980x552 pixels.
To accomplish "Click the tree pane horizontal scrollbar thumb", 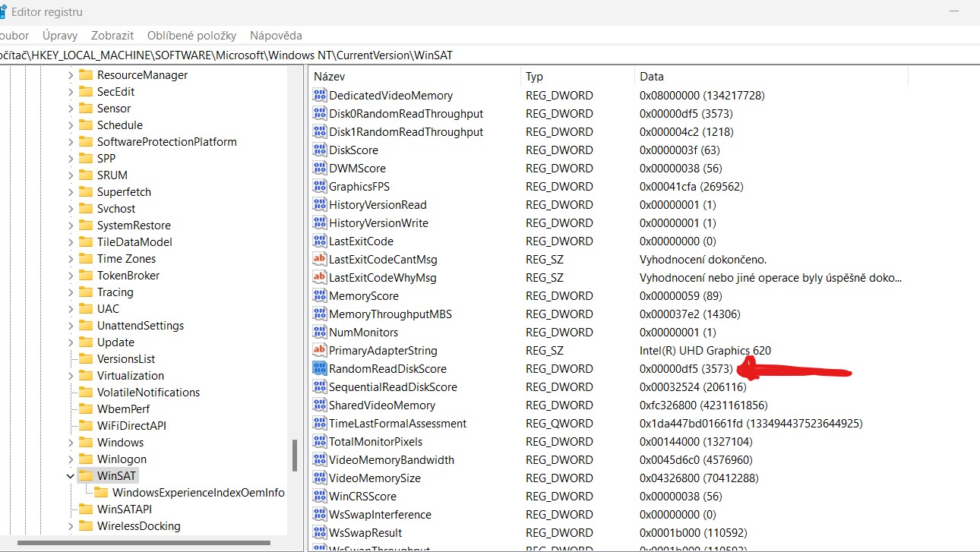I will click(x=144, y=543).
